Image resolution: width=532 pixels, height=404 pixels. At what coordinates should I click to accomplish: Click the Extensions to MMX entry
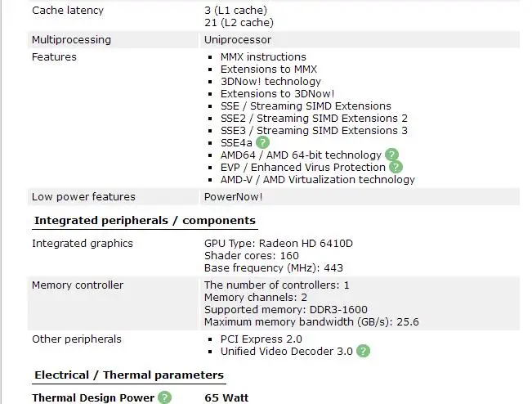(x=268, y=70)
